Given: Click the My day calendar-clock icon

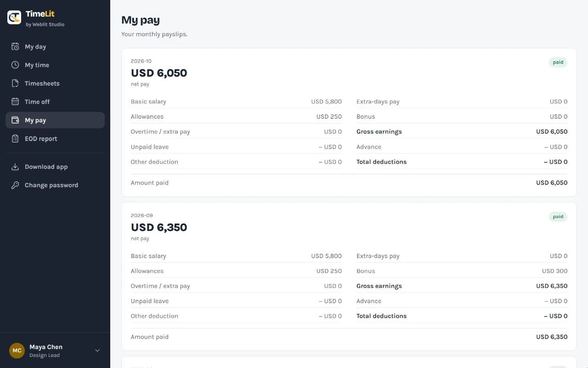Looking at the screenshot, I should [x=15, y=46].
